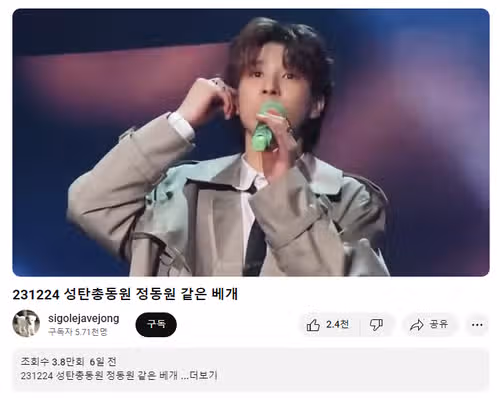
Task: Click the 2.4천 like count
Action: pos(337,324)
